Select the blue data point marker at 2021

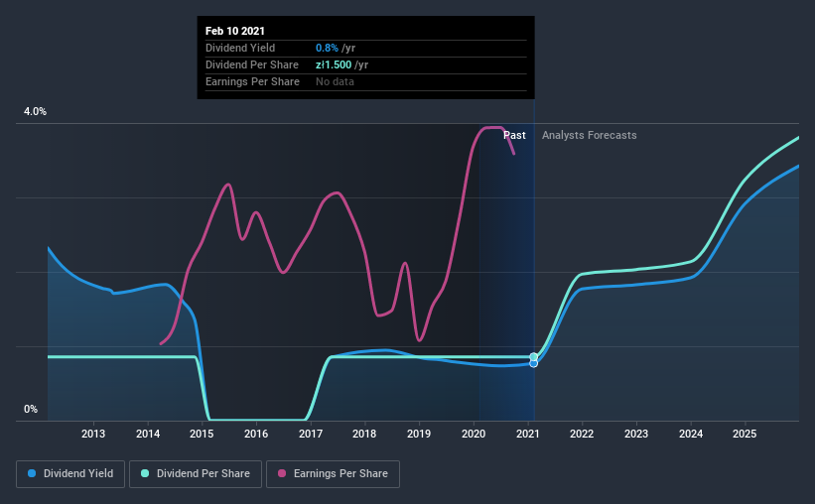[x=534, y=363]
